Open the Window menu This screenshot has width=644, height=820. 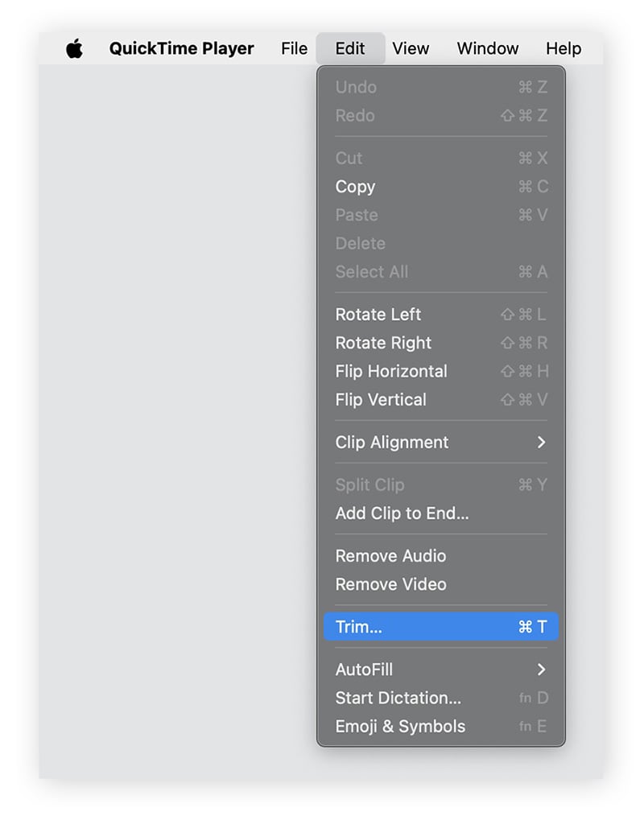[487, 48]
